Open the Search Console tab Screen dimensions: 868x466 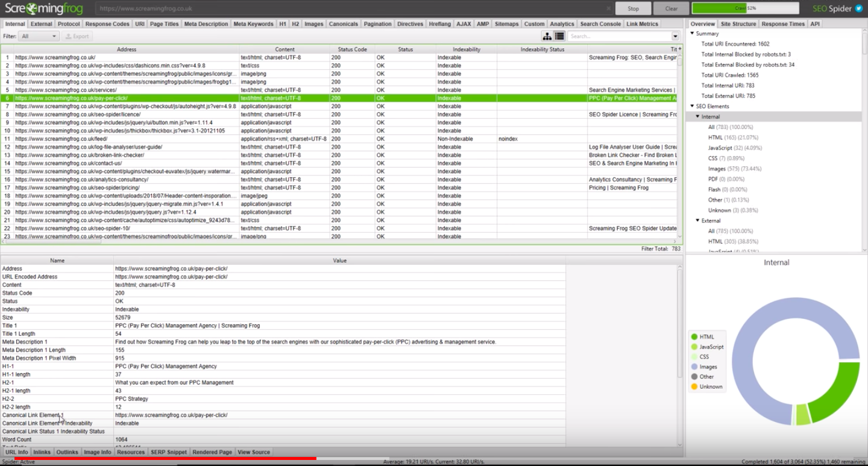600,24
